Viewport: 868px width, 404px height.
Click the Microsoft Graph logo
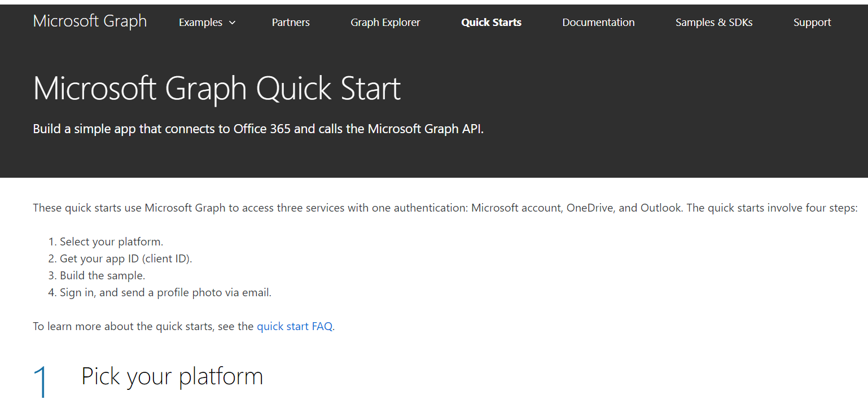90,21
